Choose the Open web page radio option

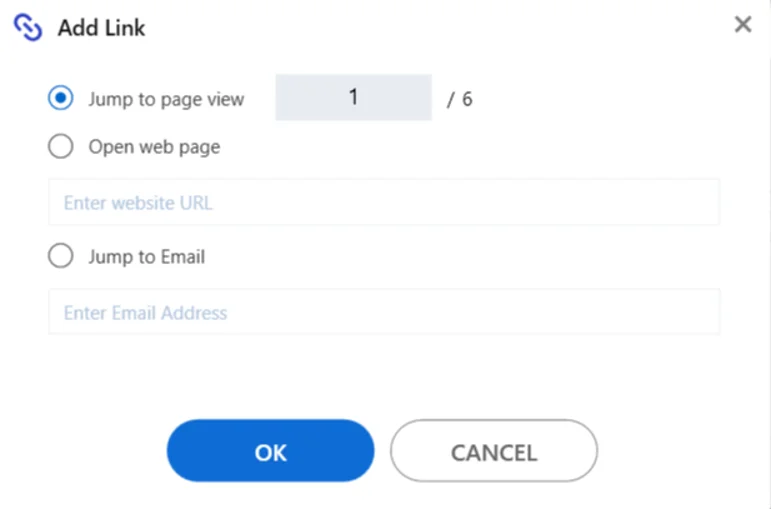(60, 146)
